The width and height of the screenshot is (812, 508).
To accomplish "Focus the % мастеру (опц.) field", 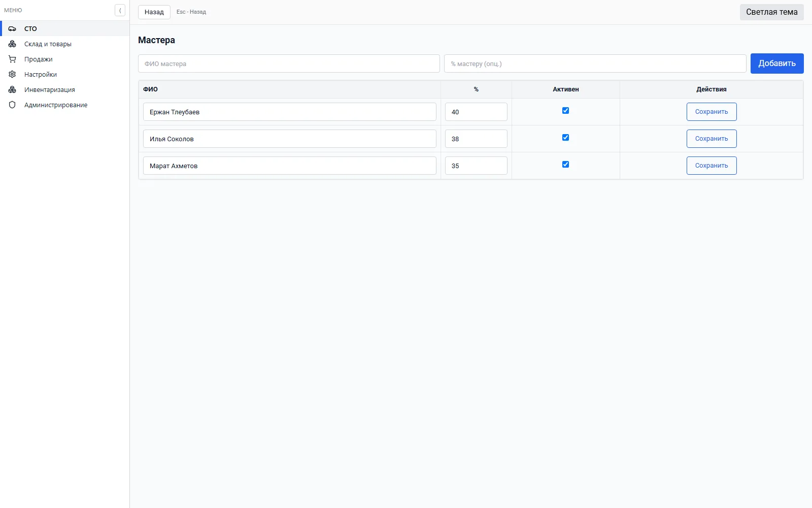I will 595,63.
